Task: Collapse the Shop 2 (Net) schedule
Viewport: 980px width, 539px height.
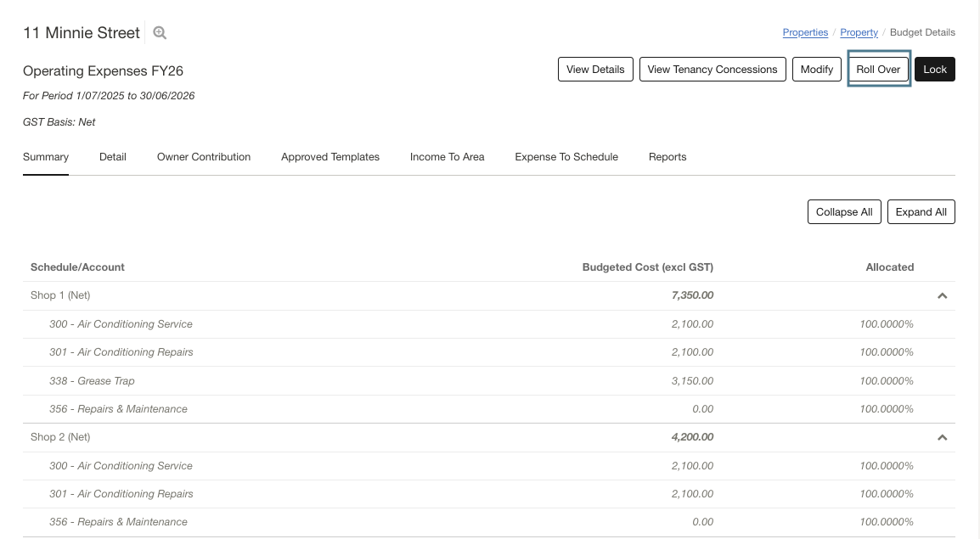Action: pos(942,437)
